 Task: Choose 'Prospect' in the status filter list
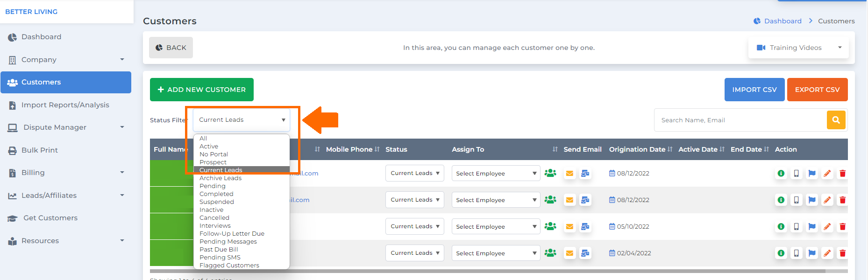(x=242, y=162)
